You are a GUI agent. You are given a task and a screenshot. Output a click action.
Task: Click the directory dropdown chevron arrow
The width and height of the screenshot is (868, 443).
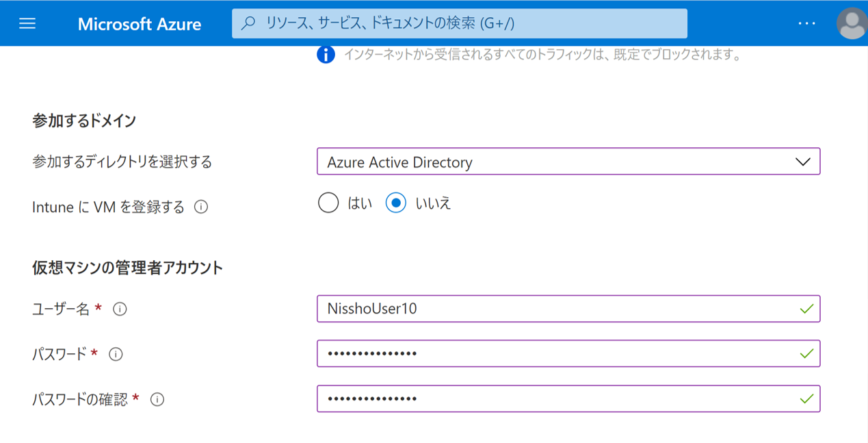pyautogui.click(x=802, y=162)
